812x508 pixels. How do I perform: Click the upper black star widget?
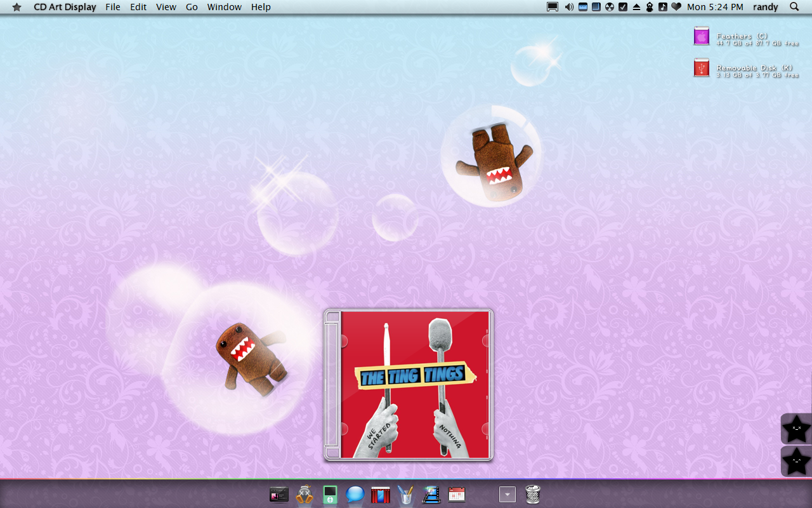tap(796, 429)
